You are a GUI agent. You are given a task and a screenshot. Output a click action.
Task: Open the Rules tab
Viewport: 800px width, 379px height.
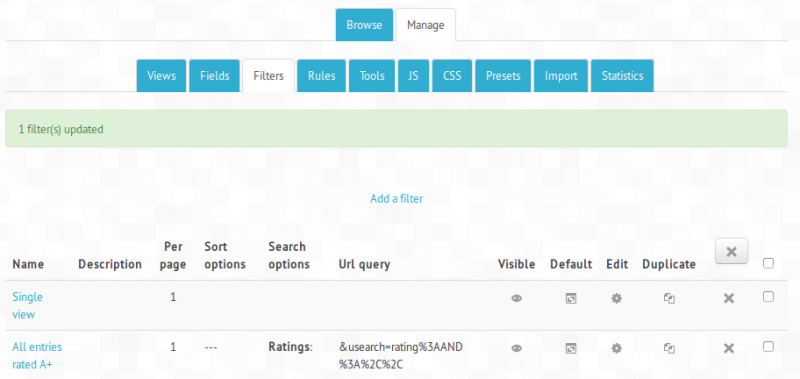[321, 76]
